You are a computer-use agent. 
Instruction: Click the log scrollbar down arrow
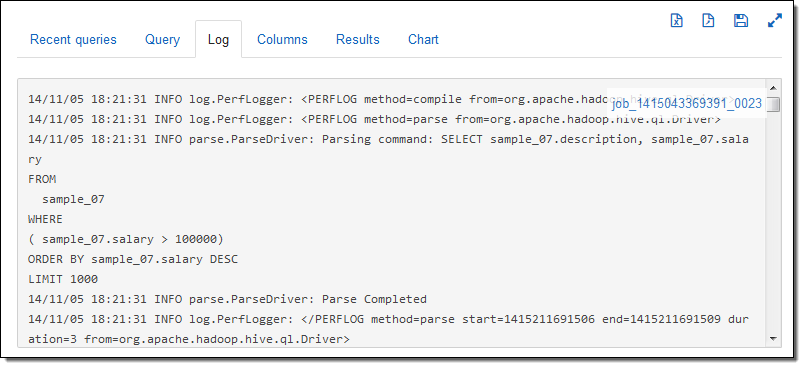coord(773,339)
